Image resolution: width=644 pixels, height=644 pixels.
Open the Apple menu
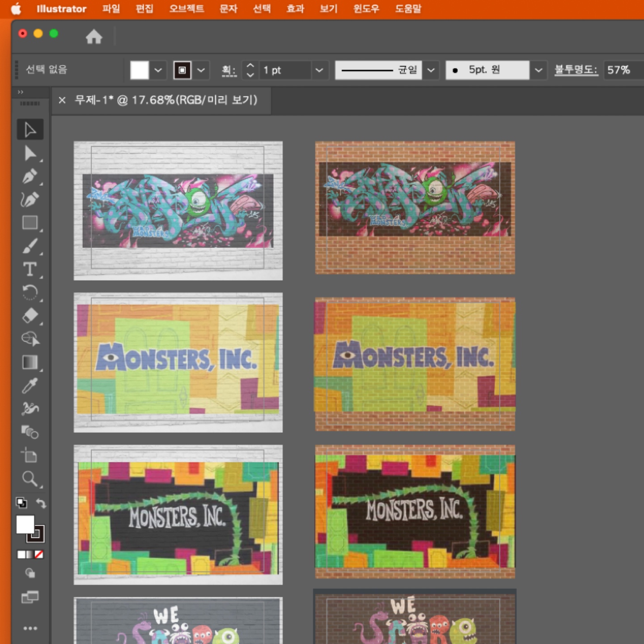[16, 9]
